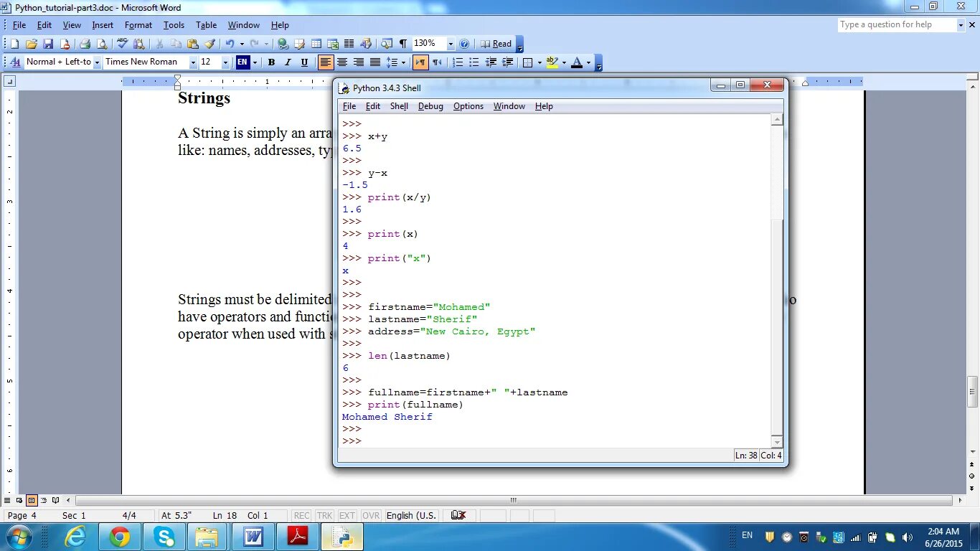The width and height of the screenshot is (980, 551).
Task: Expand the keyboard language EN dropdown arrow
Action: click(x=255, y=62)
